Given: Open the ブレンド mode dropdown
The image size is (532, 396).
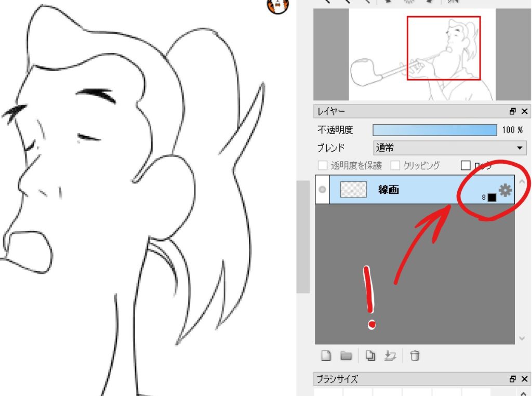Looking at the screenshot, I should coord(449,148).
